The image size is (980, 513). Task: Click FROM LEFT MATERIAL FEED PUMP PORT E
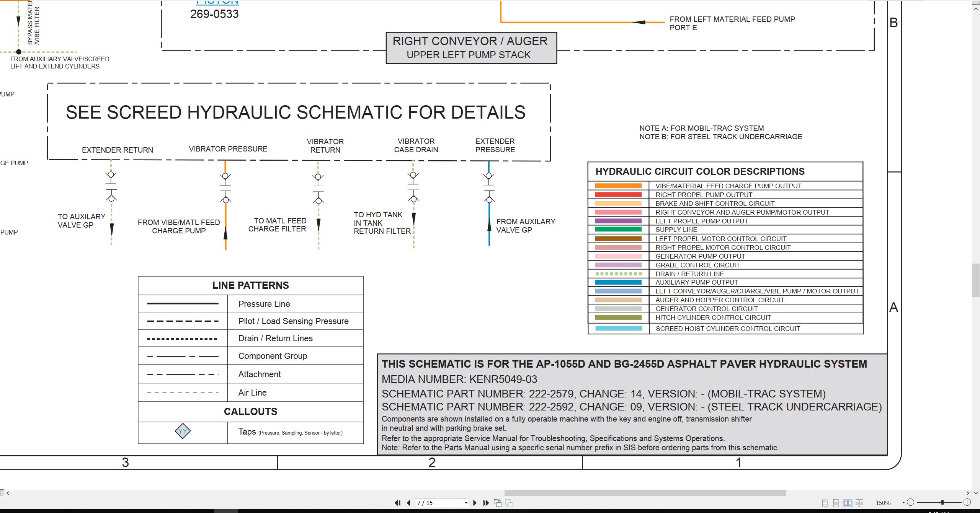(732, 23)
